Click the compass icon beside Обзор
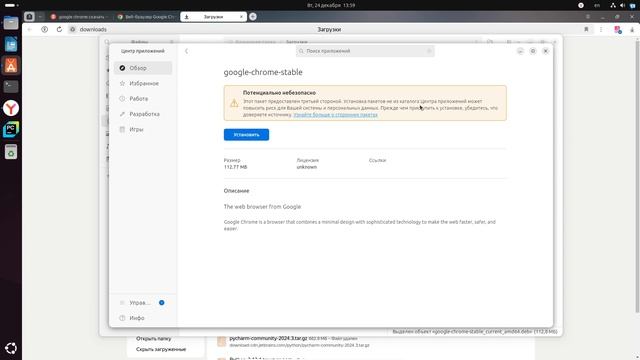The width and height of the screenshot is (640, 360). coord(122,68)
